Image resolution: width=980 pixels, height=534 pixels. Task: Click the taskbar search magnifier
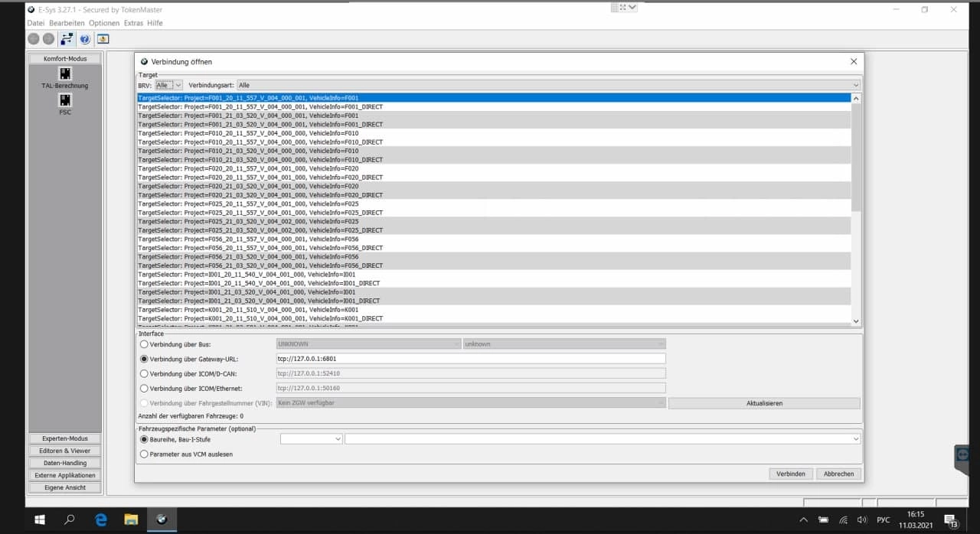(x=70, y=519)
